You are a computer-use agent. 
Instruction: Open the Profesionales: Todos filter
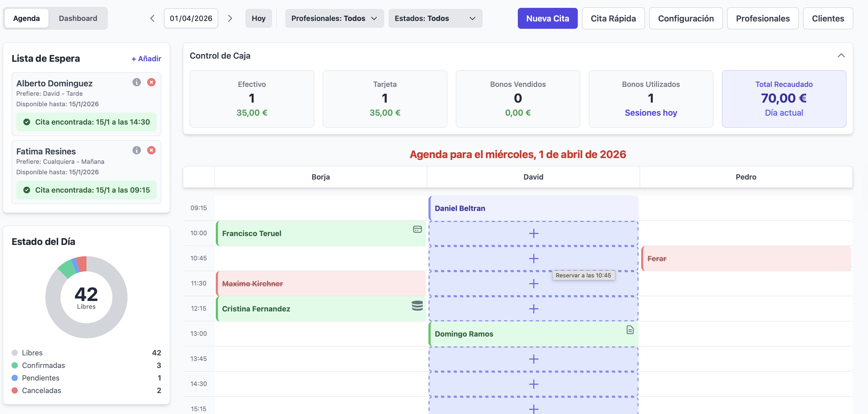tap(334, 18)
